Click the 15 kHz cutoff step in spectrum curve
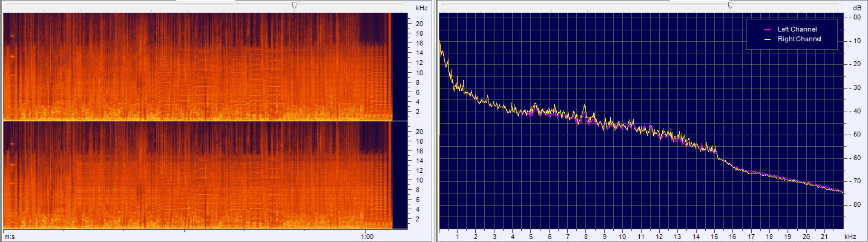Screen dimensions: 868x242 (717, 154)
